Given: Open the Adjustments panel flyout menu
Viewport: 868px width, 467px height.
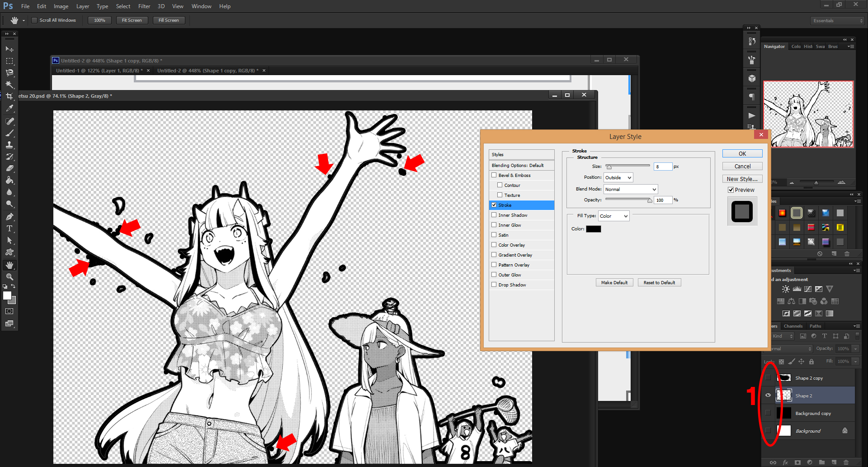Looking at the screenshot, I should click(857, 271).
